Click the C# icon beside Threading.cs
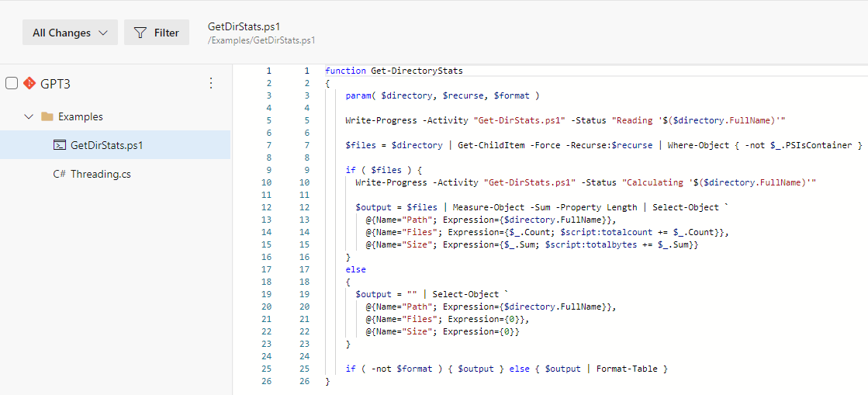The height and width of the screenshot is (395, 868). (x=59, y=174)
